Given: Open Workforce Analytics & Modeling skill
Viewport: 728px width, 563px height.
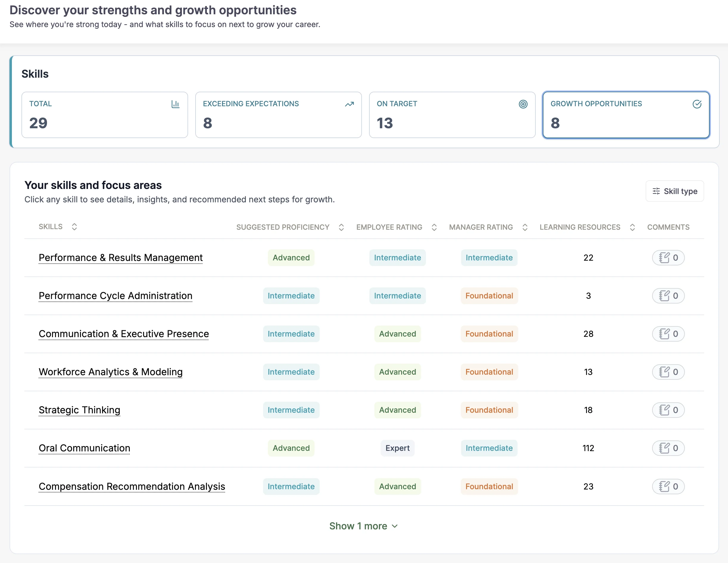Looking at the screenshot, I should [x=111, y=372].
